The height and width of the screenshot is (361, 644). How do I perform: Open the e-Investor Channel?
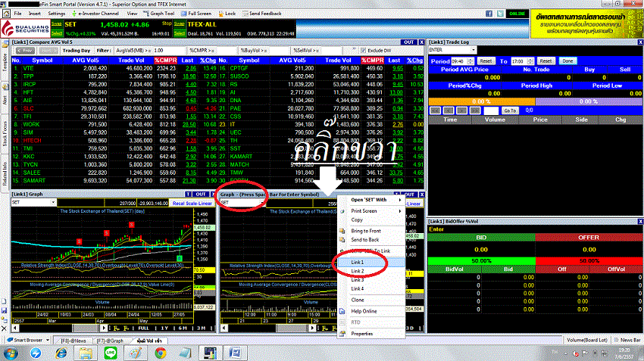point(95,14)
